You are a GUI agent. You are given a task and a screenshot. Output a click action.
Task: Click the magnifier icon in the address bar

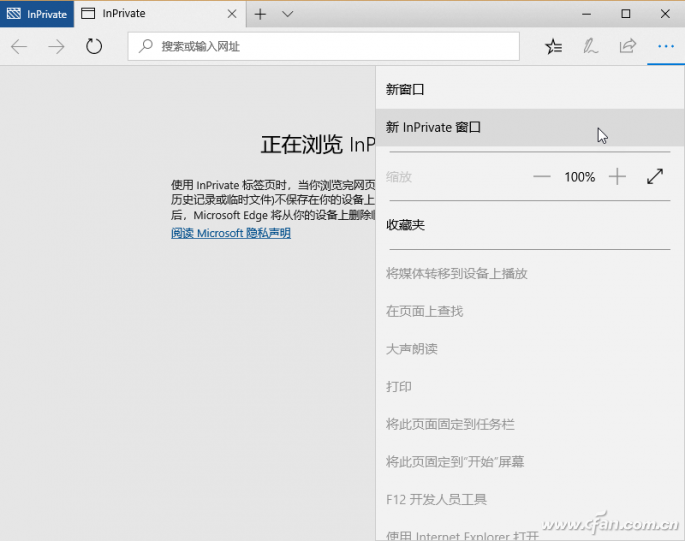[145, 46]
